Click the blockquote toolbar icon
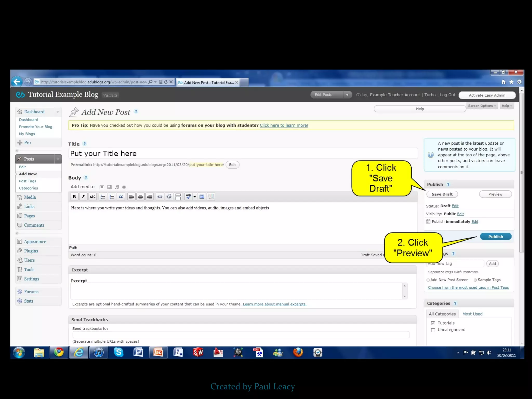The image size is (532, 399). point(121,197)
